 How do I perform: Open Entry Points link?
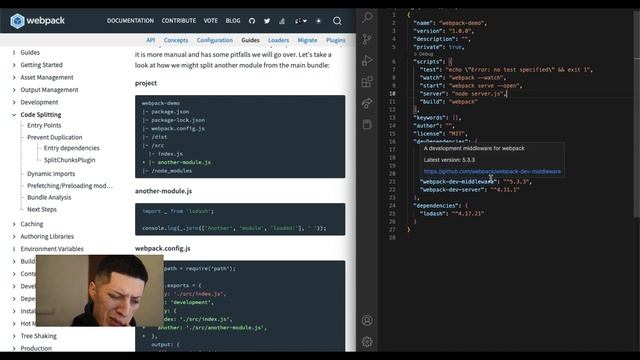[x=44, y=125]
